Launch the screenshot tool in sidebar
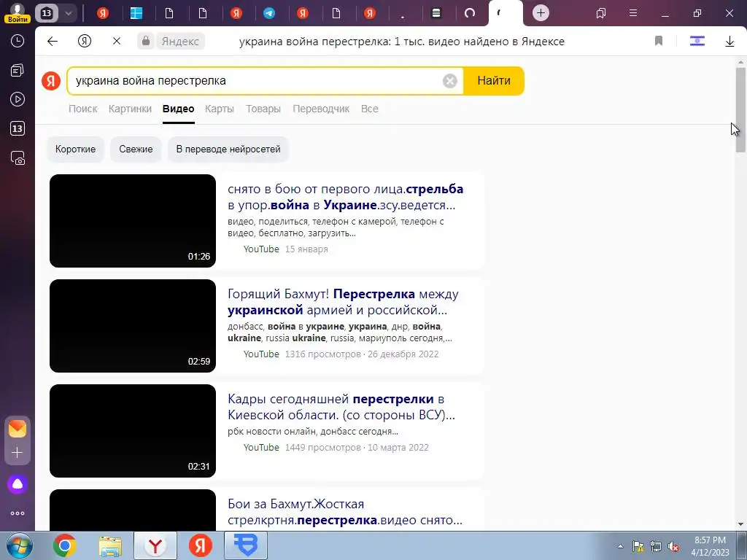The width and height of the screenshot is (747, 560). (18, 158)
